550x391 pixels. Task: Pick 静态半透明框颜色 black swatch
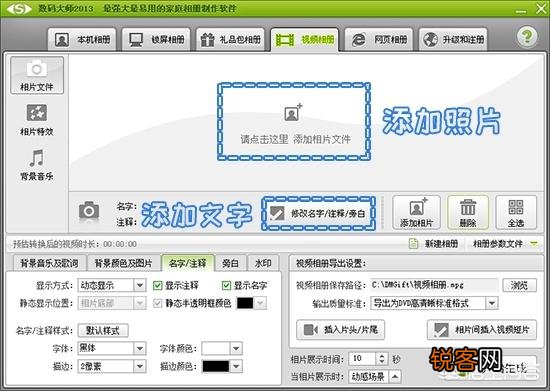point(245,303)
